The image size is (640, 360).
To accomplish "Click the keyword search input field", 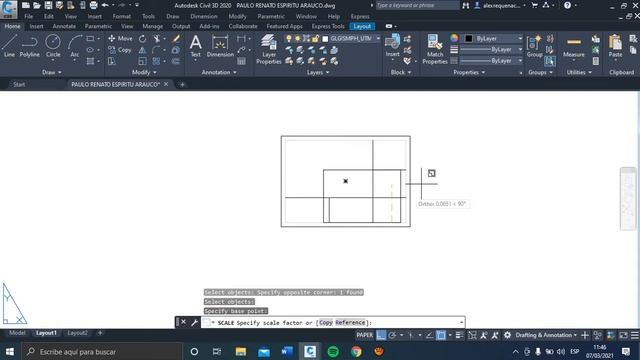I will pos(417,5).
